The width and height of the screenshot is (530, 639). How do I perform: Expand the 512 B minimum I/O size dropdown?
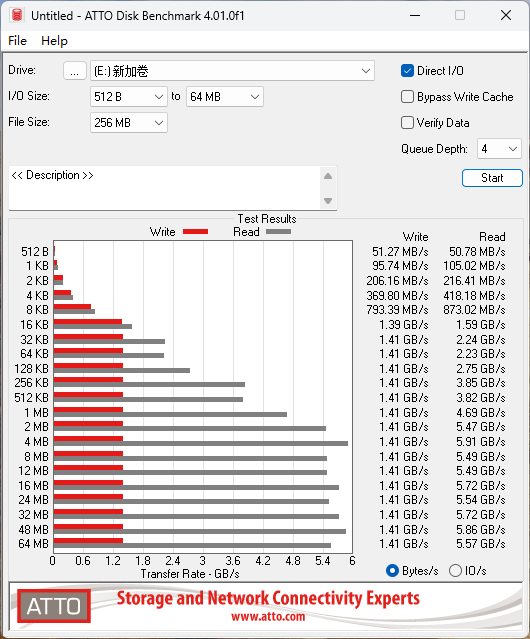(x=129, y=97)
